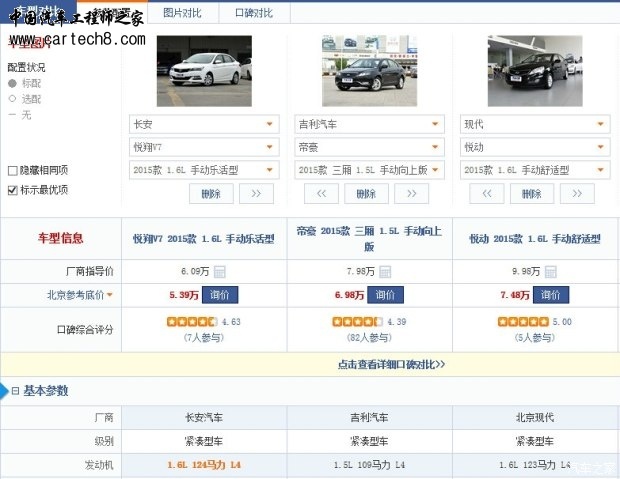
Task: Click the 1.6L 123马力 L4 engine cell
Action: click(x=535, y=465)
